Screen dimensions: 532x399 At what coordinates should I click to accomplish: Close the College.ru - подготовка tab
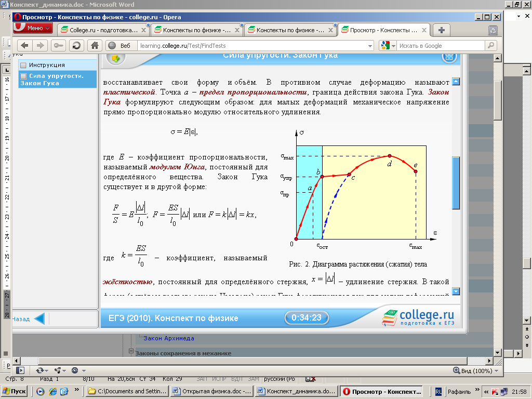[x=143, y=30]
